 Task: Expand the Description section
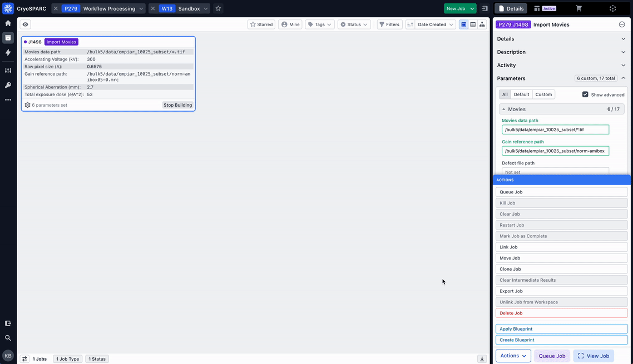(561, 52)
